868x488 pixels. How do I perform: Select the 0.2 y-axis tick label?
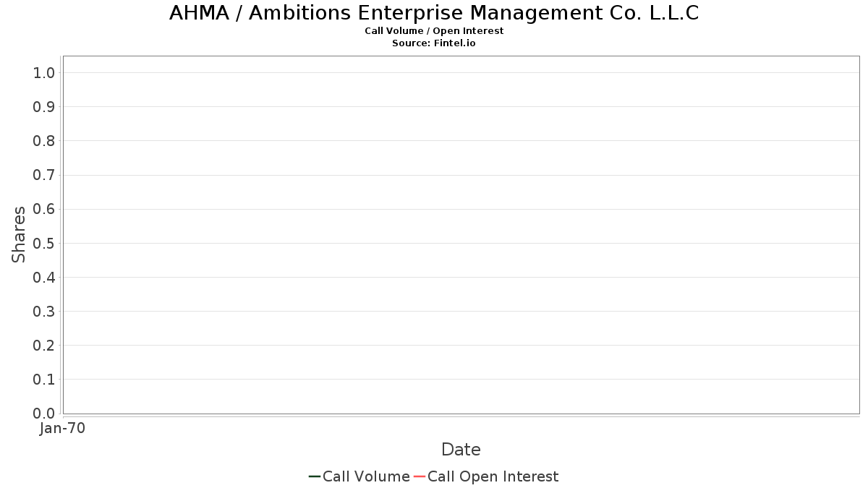(x=44, y=346)
